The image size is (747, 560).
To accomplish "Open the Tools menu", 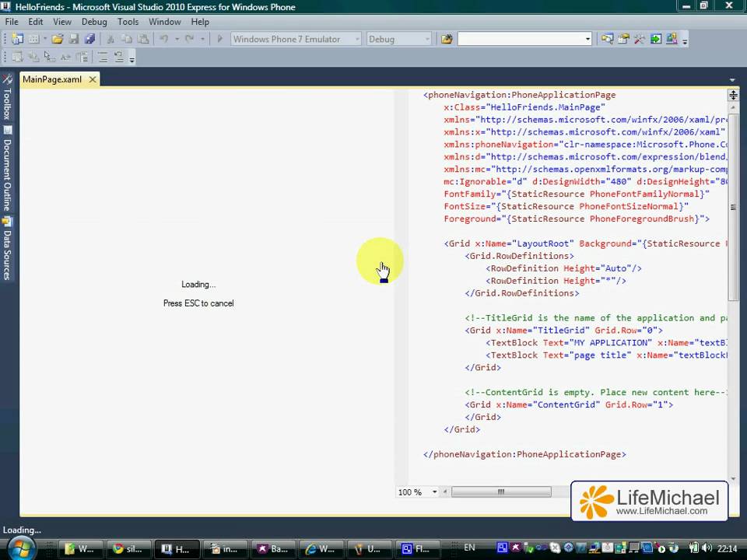I will [128, 22].
